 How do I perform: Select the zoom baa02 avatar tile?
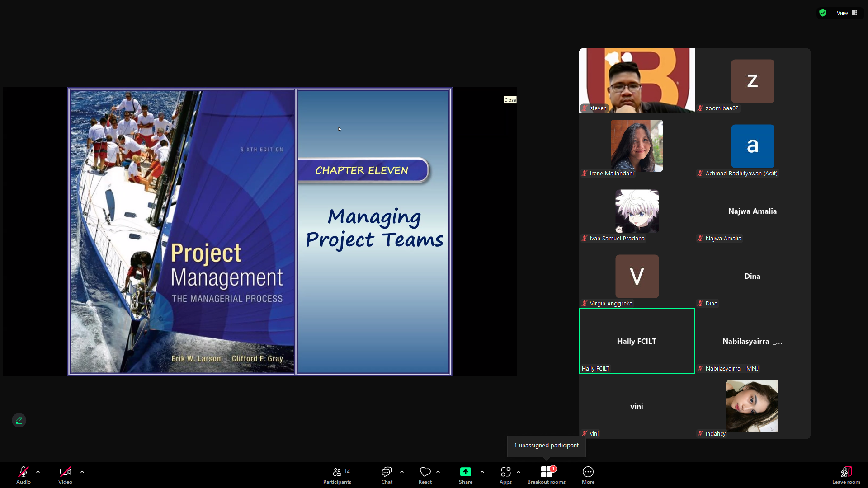tap(753, 81)
